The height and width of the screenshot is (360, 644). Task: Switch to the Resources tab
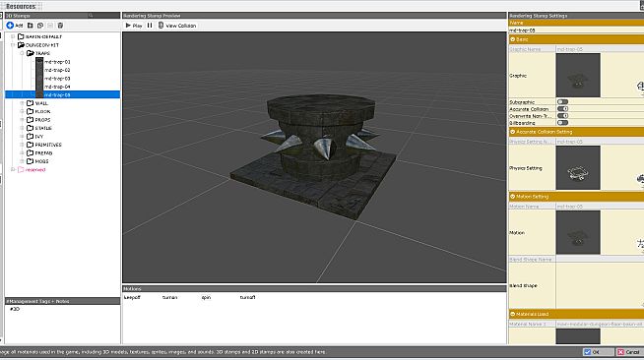coord(21,6)
